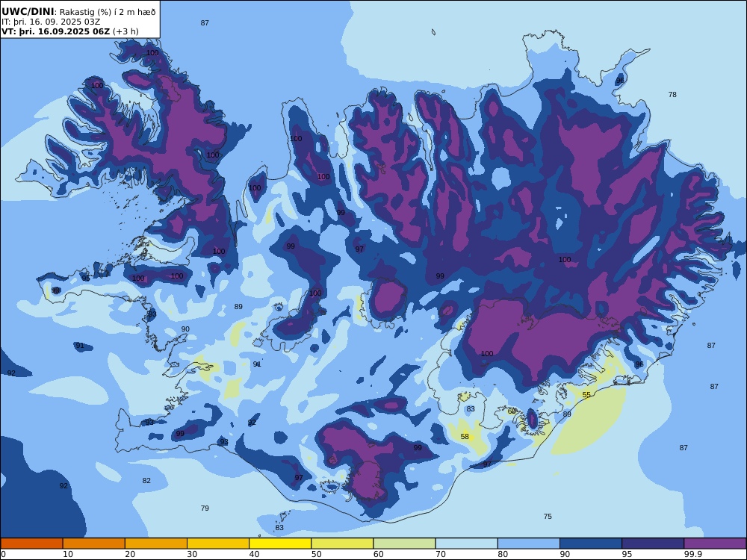Click the legend tick label '30'
This screenshot has width=747, height=560.
pyautogui.click(x=192, y=554)
